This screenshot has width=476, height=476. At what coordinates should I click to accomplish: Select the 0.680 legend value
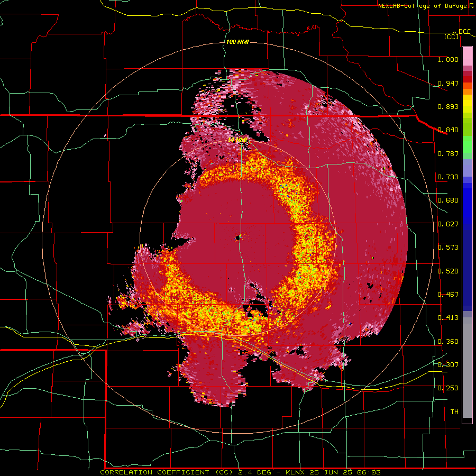[x=448, y=200]
